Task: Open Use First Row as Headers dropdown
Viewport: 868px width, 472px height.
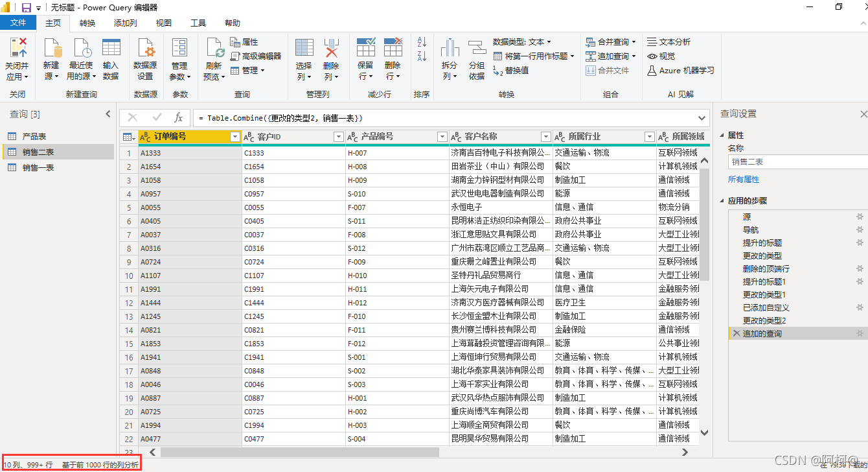Action: coord(534,56)
